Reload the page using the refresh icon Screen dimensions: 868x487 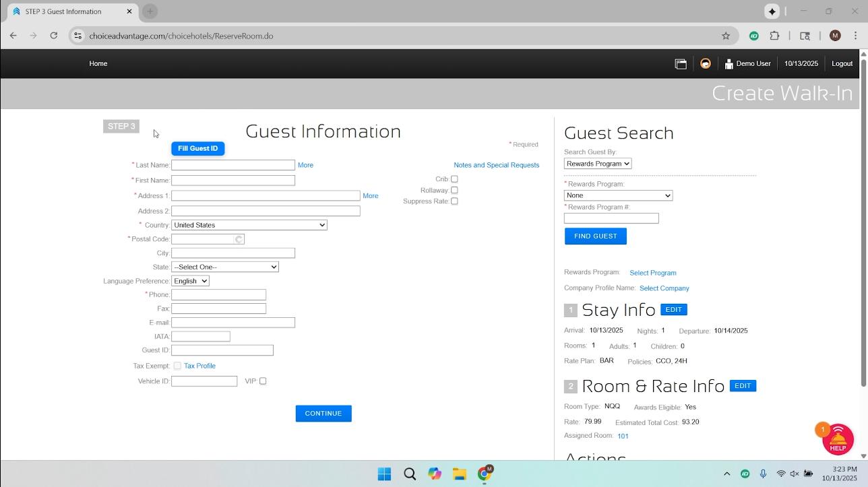(x=54, y=36)
